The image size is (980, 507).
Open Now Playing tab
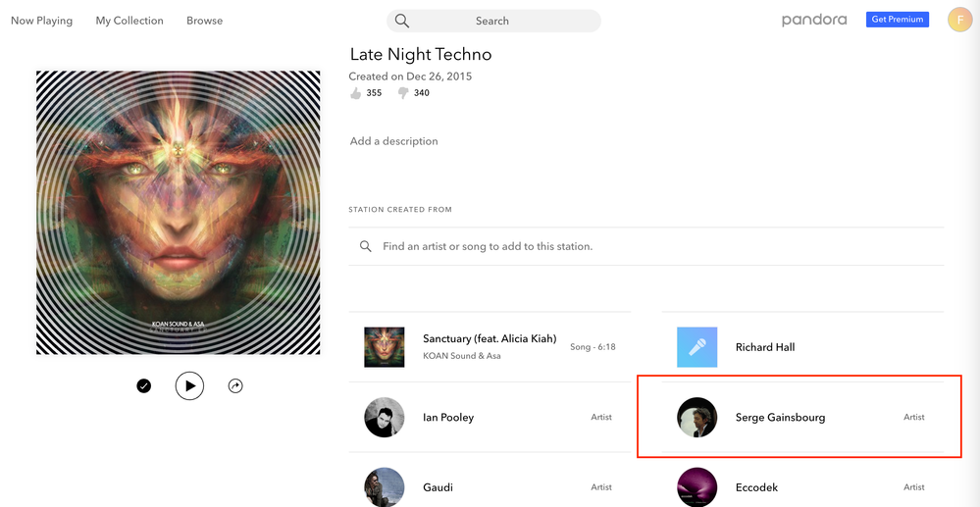point(41,21)
